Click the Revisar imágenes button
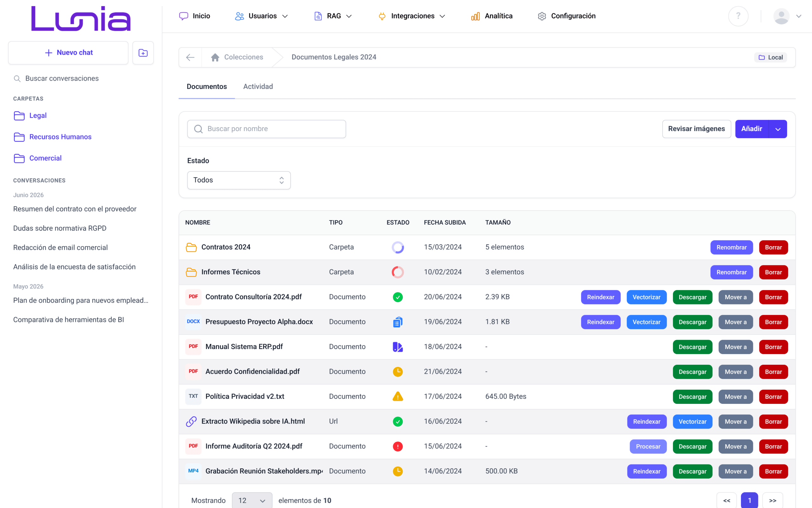 click(x=696, y=129)
